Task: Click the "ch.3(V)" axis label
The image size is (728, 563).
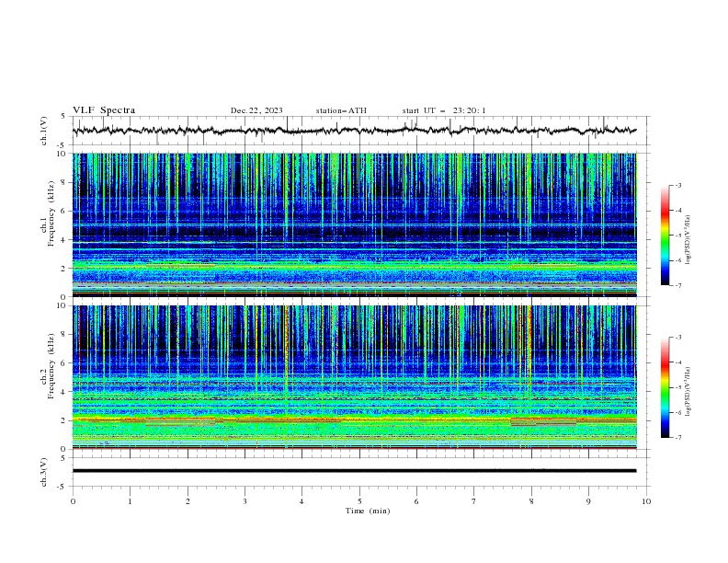Action: (x=44, y=472)
